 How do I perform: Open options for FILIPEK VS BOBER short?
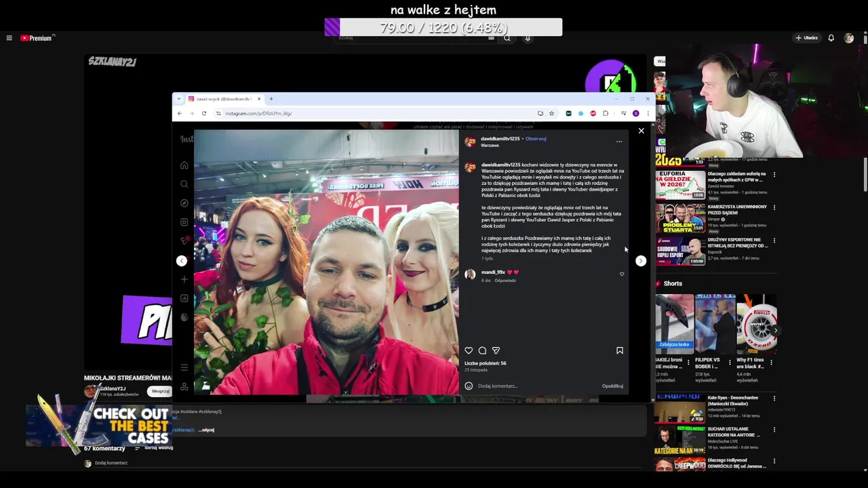[730, 363]
